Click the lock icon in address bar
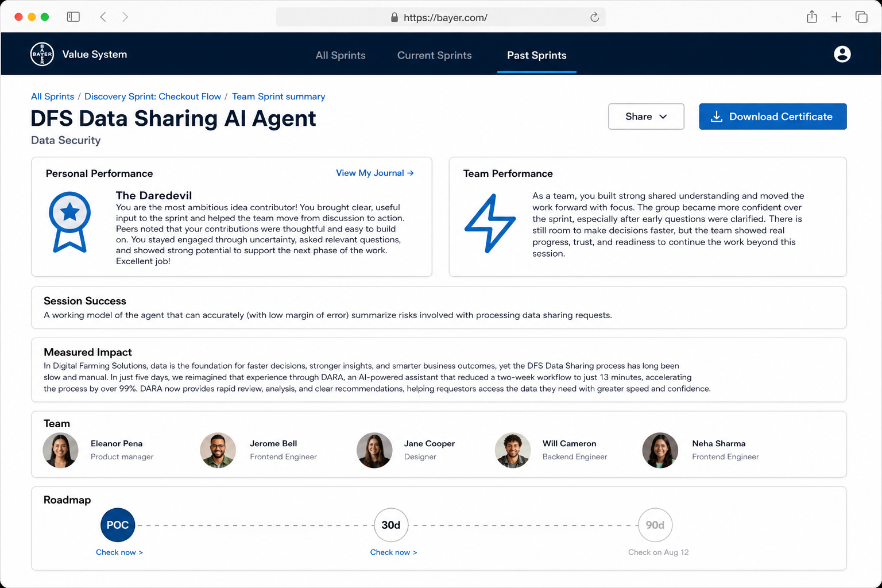 [394, 17]
